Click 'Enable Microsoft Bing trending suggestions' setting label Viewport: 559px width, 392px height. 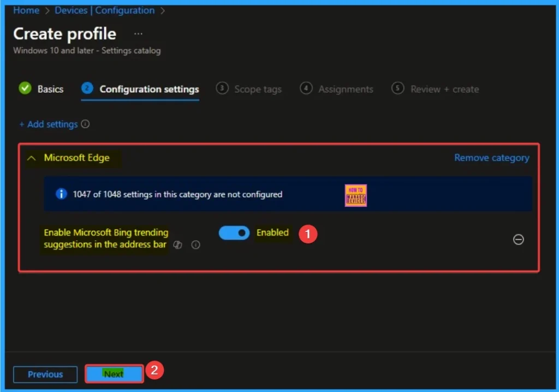click(106, 238)
